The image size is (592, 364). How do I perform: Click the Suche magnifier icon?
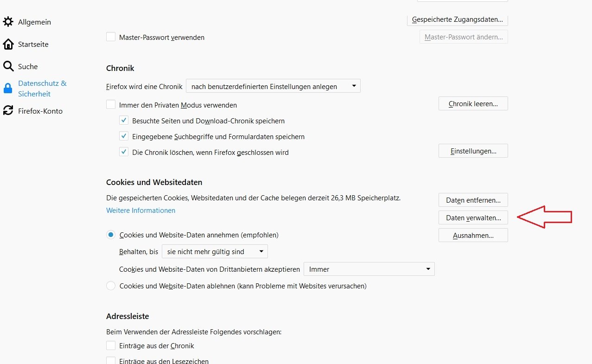[x=8, y=66]
